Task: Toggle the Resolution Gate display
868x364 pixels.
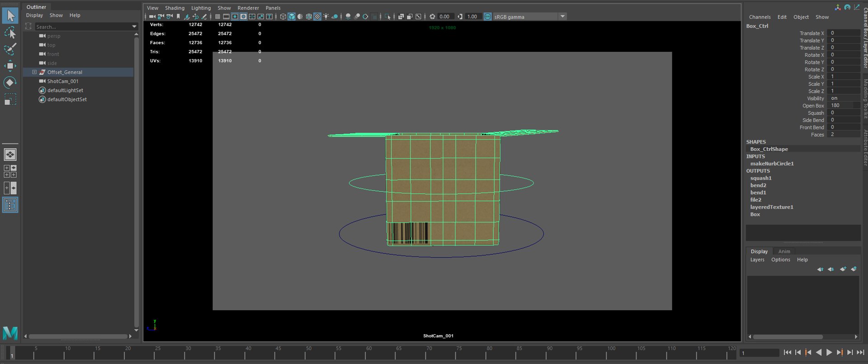Action: click(235, 17)
